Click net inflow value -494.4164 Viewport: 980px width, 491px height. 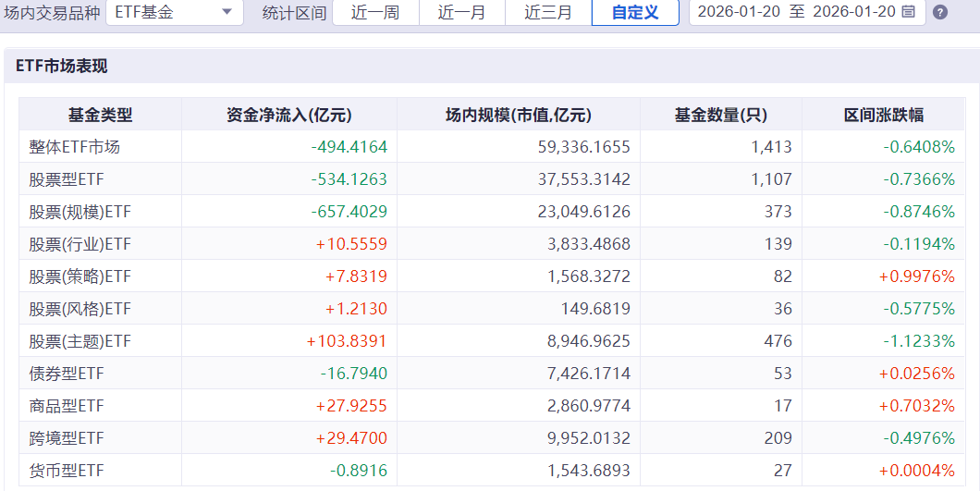pos(349,147)
